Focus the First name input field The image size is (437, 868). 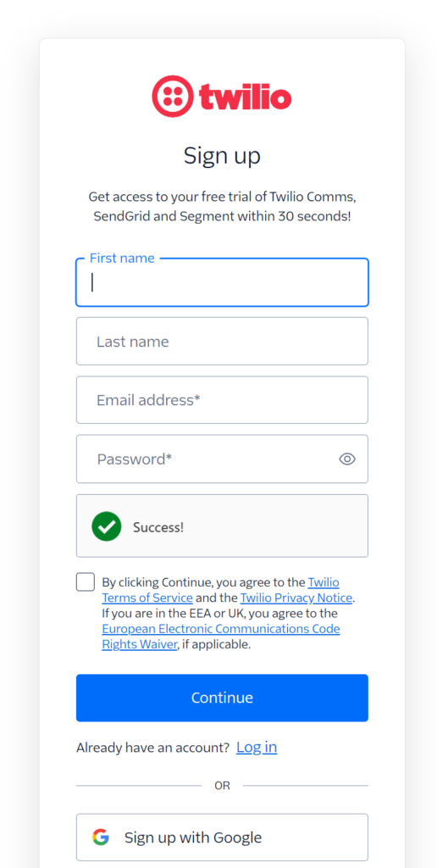pyautogui.click(x=222, y=282)
